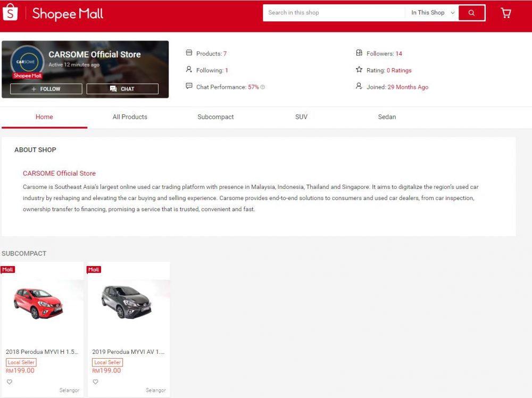Screen dimensions: 532x398
Task: Click the search in this shop field
Action: (x=334, y=13)
